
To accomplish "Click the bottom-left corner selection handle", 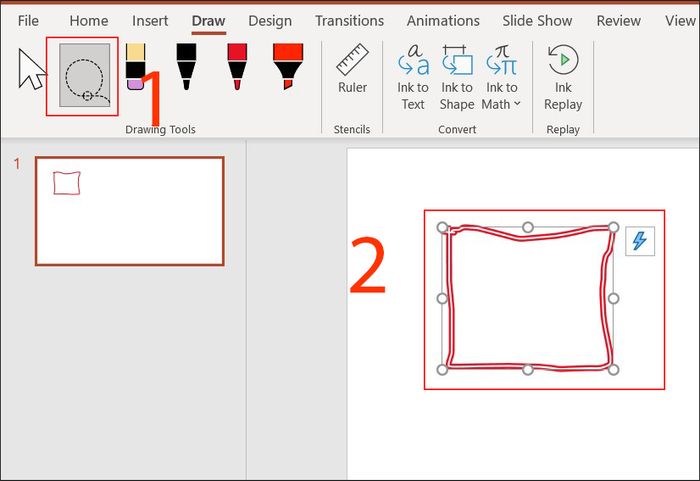I will 442,369.
